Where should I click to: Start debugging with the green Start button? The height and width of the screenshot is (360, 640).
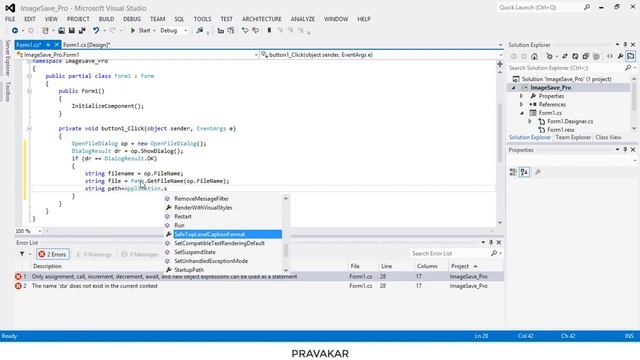click(x=140, y=31)
